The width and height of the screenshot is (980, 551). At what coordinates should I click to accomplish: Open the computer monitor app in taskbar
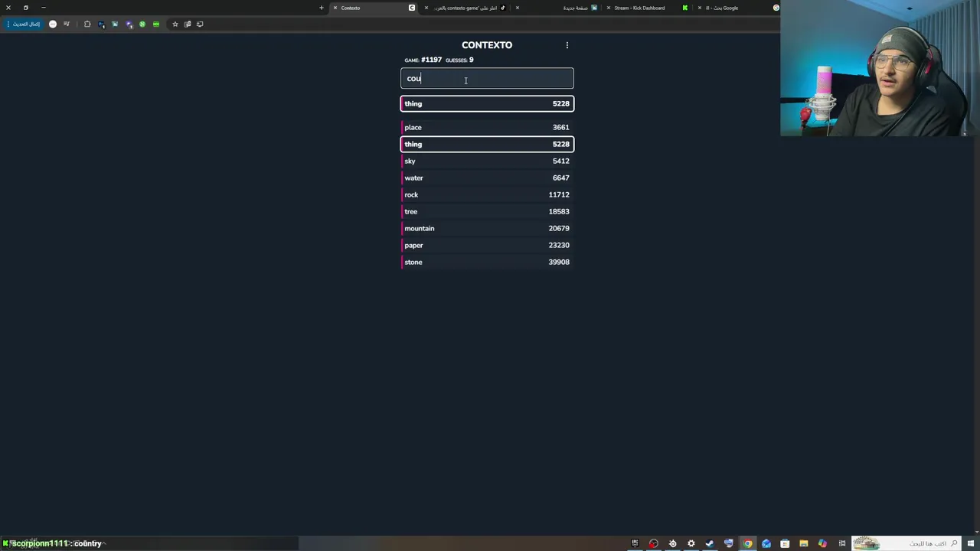[728, 543]
